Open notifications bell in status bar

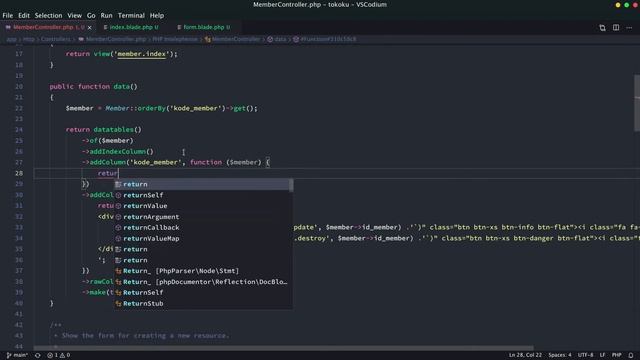click(x=631, y=355)
